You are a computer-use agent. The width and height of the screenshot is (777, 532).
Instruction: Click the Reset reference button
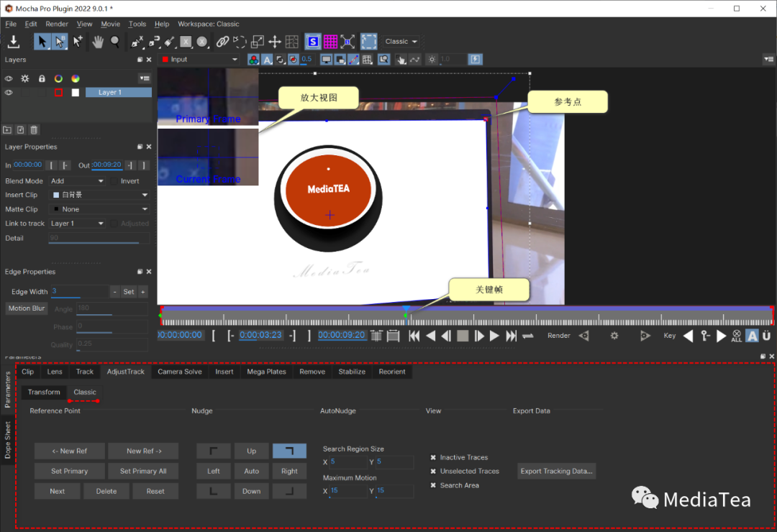[x=155, y=492]
